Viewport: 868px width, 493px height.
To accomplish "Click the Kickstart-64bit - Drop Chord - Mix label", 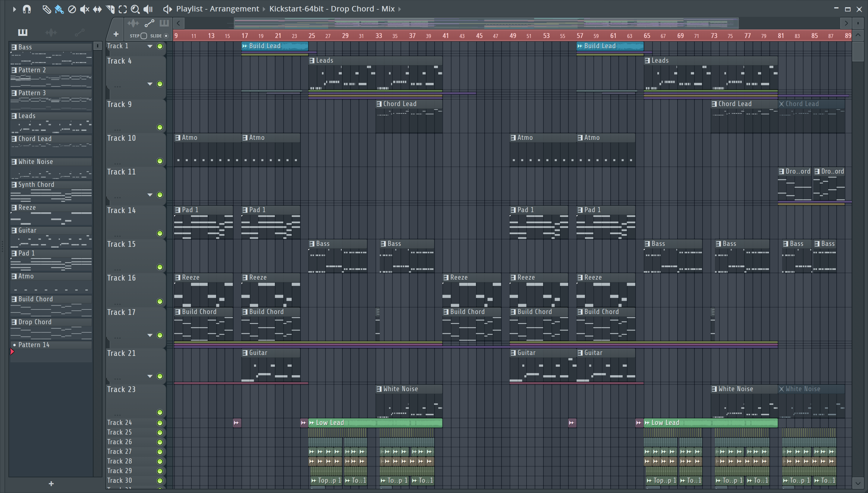I will (332, 9).
